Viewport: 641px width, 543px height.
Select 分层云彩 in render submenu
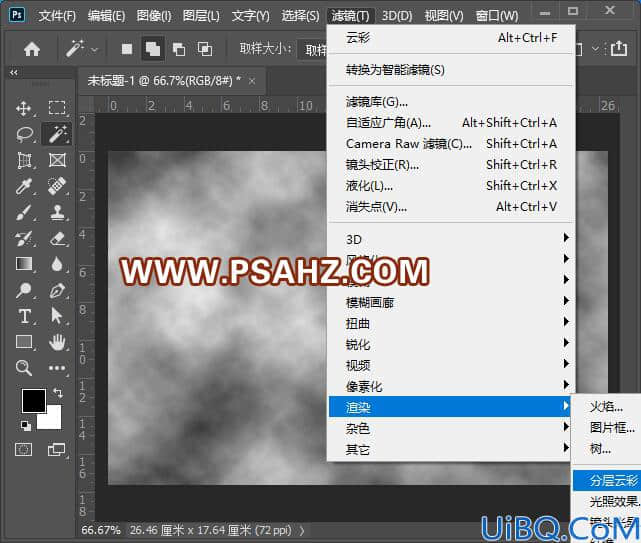coord(607,480)
